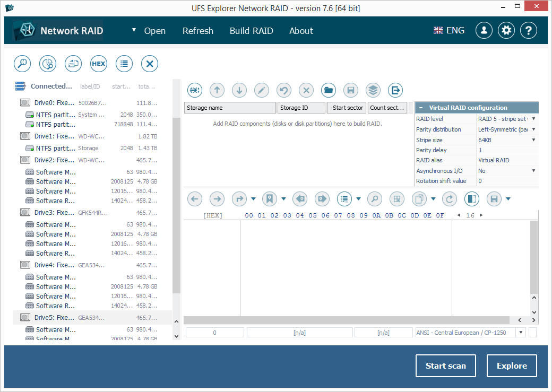Expand hex save options dropdown arrow
The height and width of the screenshot is (392, 552).
pos(508,199)
